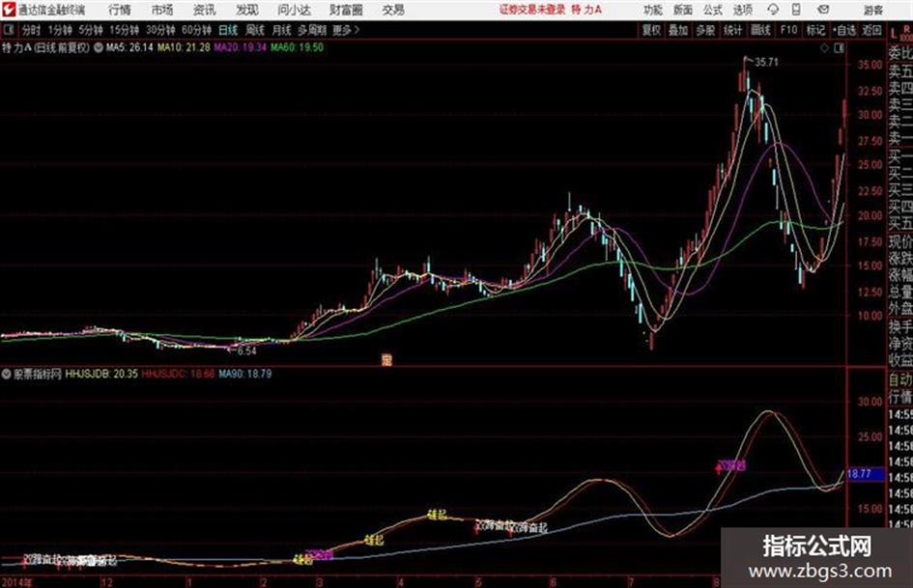The image size is (913, 588).
Task: Open the 公式 menu
Action: tap(713, 10)
